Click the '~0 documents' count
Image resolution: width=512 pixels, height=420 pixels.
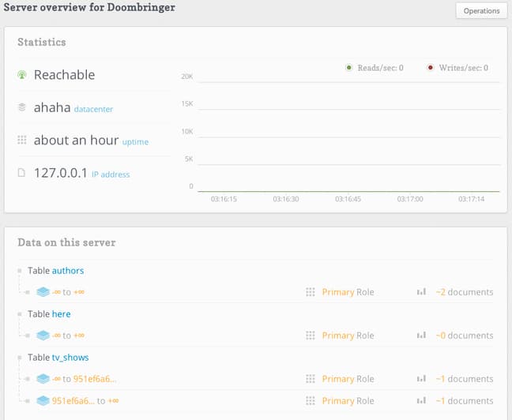[465, 336]
